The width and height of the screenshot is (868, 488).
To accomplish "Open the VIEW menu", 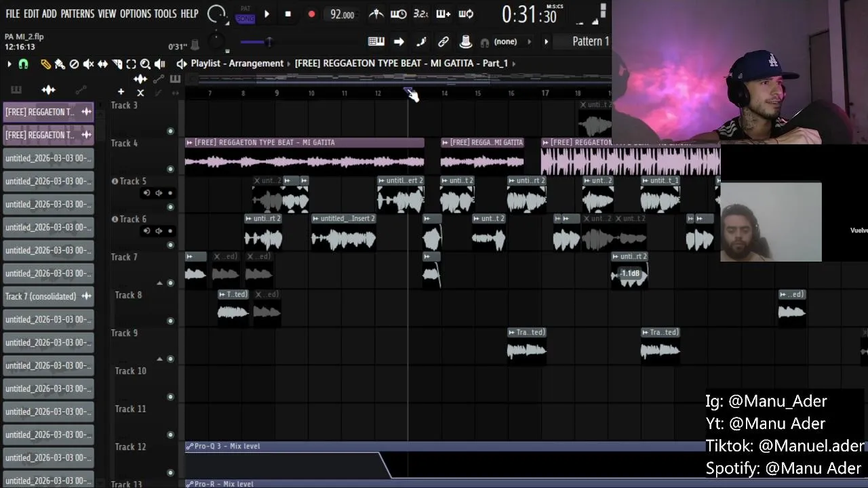I will coord(106,14).
